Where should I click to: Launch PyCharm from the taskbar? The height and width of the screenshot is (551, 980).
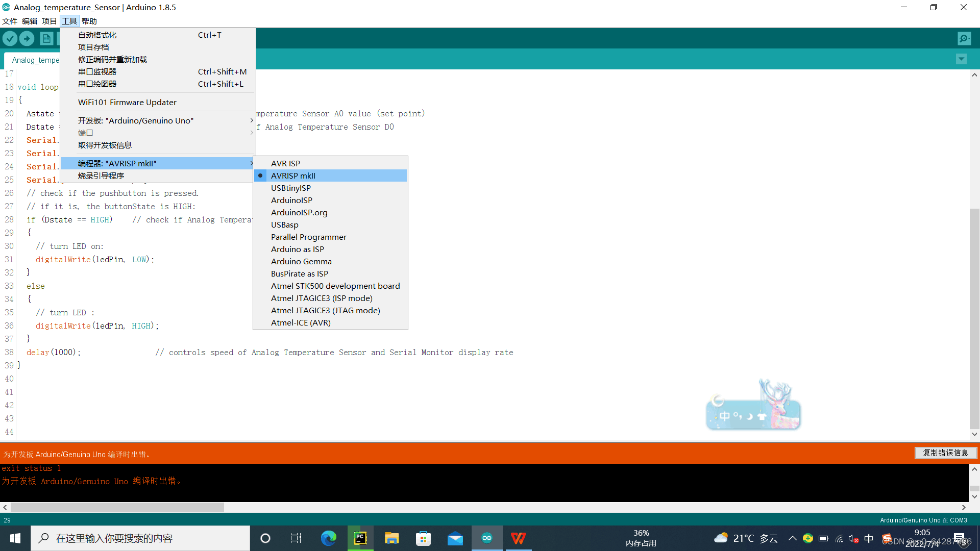(360, 538)
